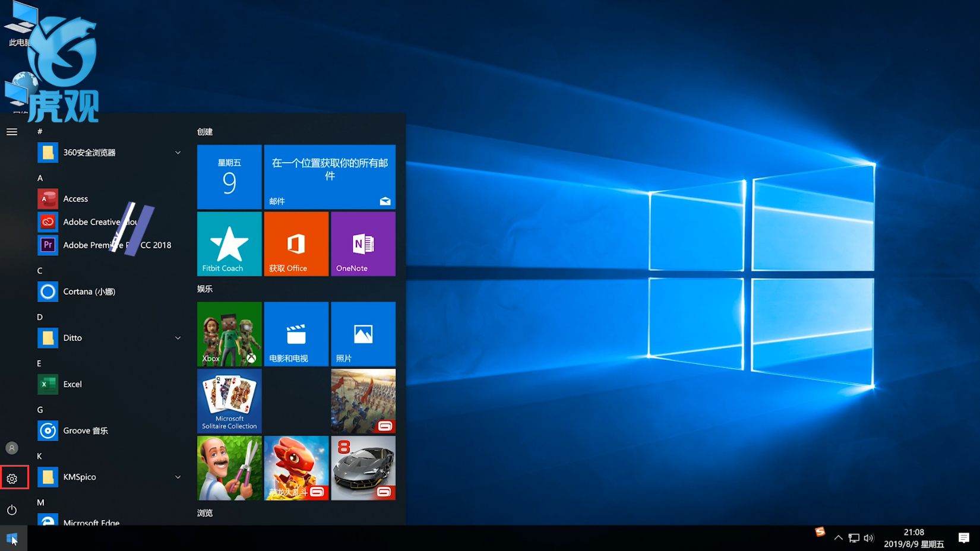
Task: Open the 电影和电视 tile
Action: 296,334
